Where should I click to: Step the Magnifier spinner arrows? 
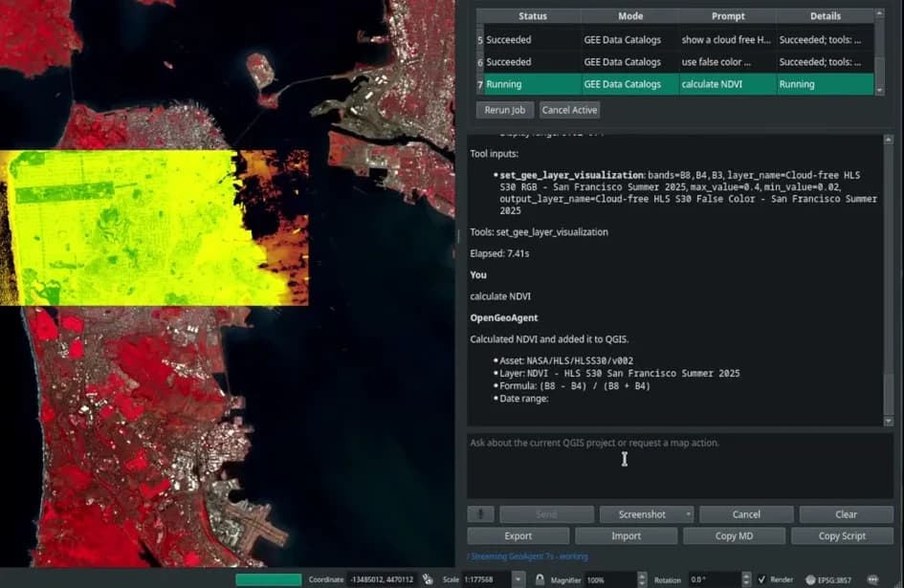pyautogui.click(x=642, y=579)
